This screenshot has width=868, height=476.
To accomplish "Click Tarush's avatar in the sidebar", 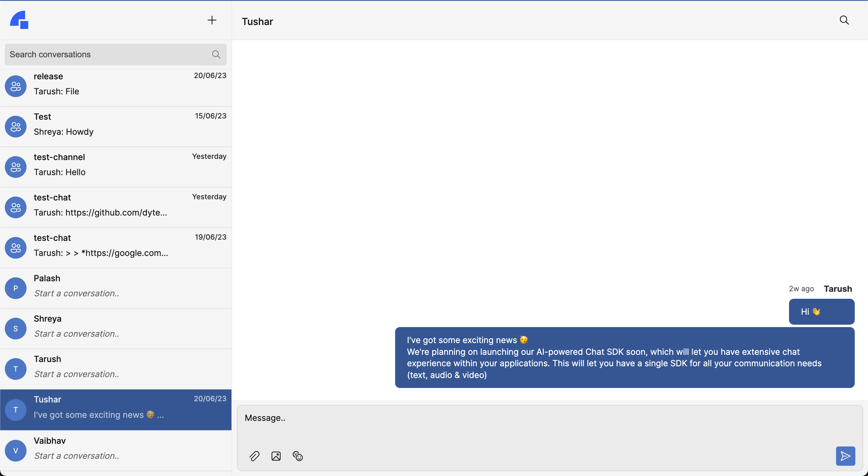I will 15,369.
